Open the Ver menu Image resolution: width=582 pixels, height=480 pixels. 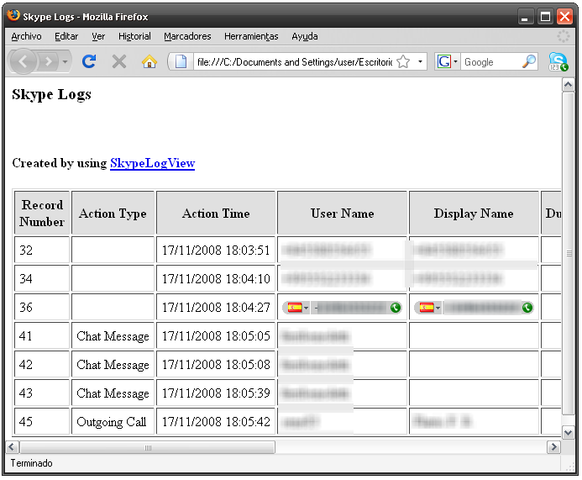coord(98,36)
